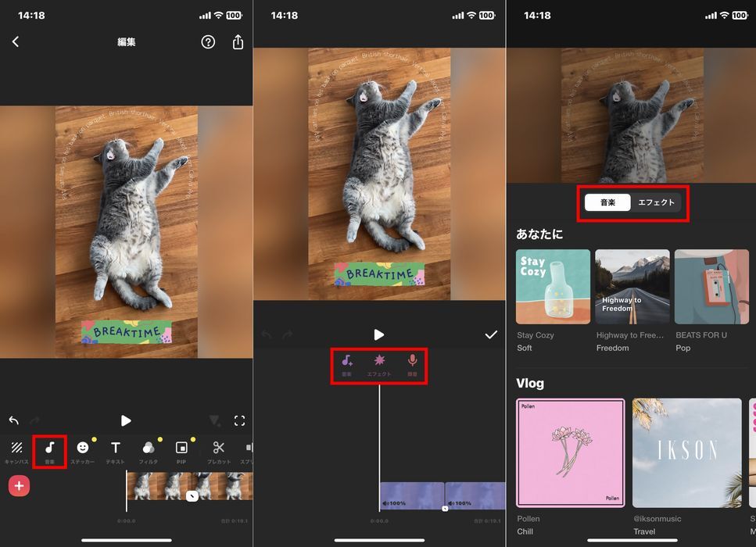The width and height of the screenshot is (756, 547).
Task: Tap the プレカット scissors tool
Action: pyautogui.click(x=218, y=451)
